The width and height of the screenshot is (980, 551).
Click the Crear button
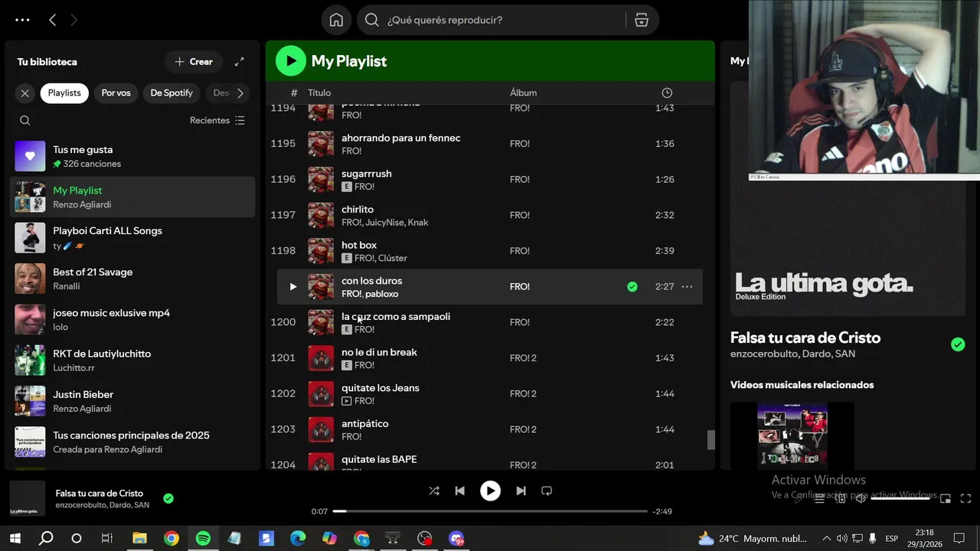(x=194, y=61)
